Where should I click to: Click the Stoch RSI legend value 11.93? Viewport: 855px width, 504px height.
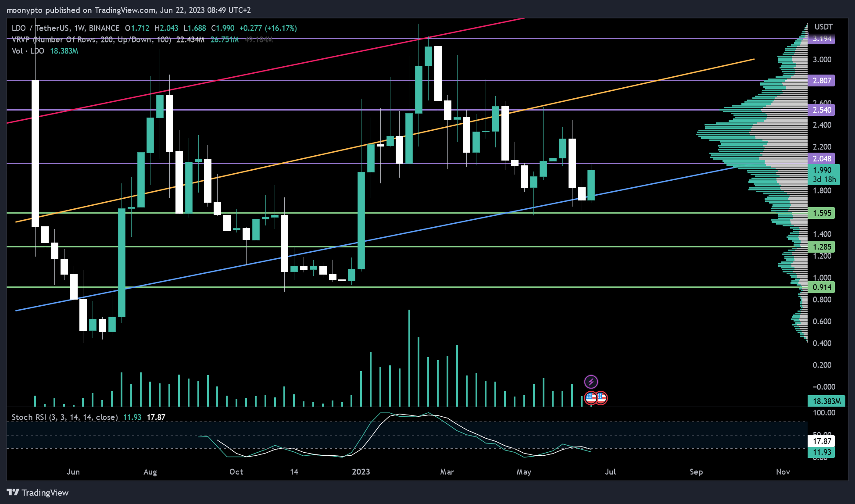(132, 417)
